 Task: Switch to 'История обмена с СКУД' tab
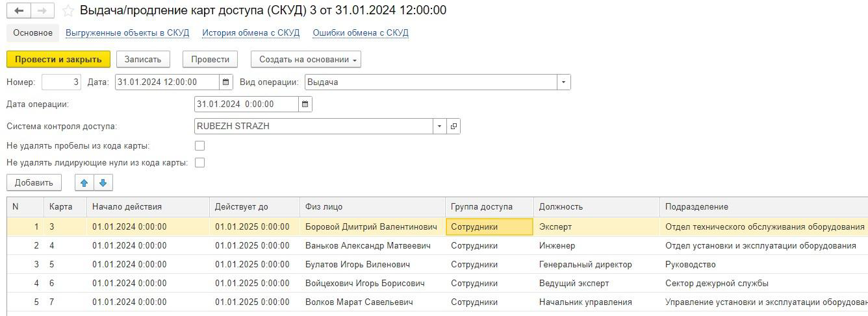pos(251,32)
